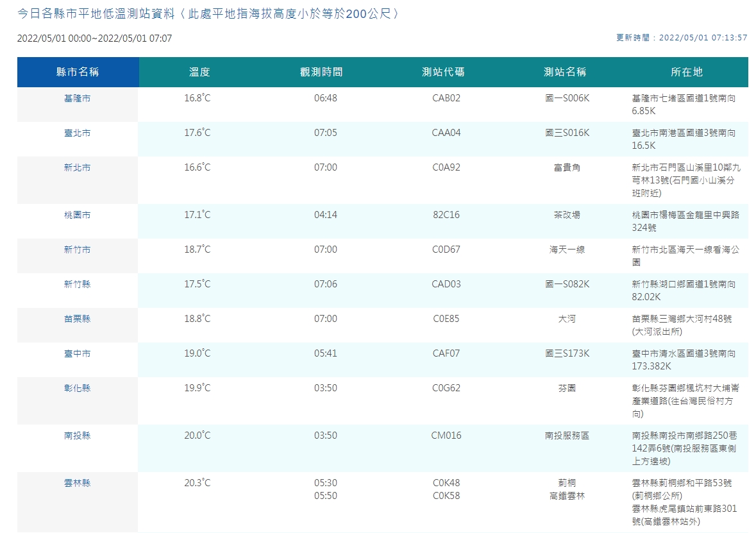Open the 基隆市 county link
The width and height of the screenshot is (756, 533).
click(77, 98)
